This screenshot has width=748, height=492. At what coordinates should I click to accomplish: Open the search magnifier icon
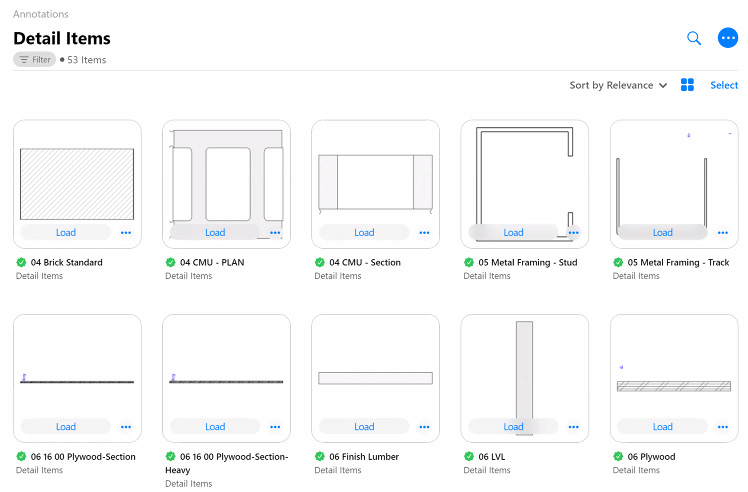694,38
